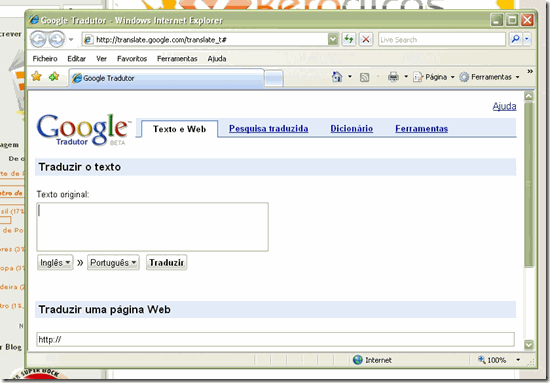Viewport: 550px width, 383px height.
Task: Click Add to Favorites star-plus icon
Action: (54, 76)
